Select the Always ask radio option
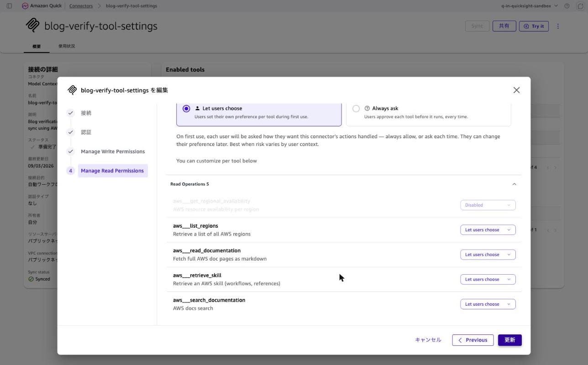This screenshot has width=588, height=365. tap(356, 109)
